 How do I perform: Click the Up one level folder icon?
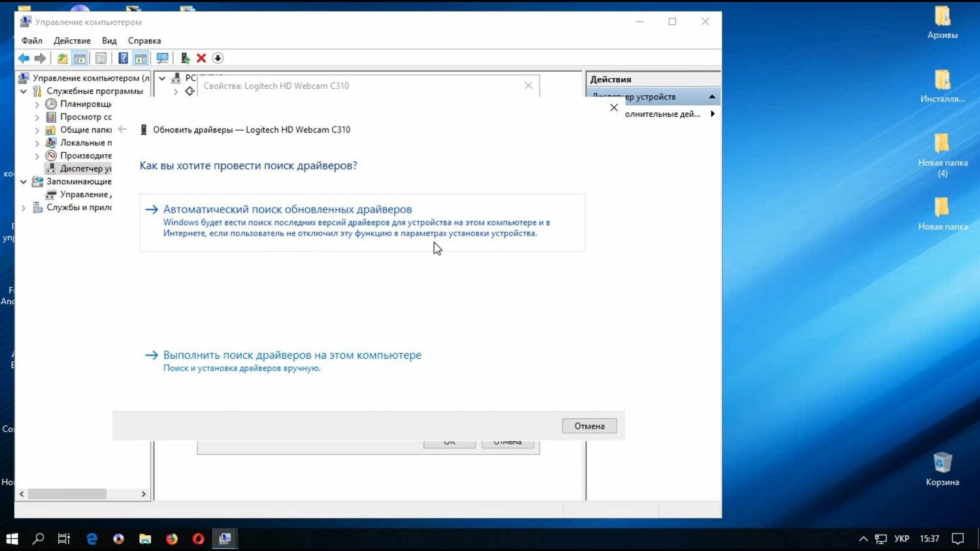pos(62,58)
